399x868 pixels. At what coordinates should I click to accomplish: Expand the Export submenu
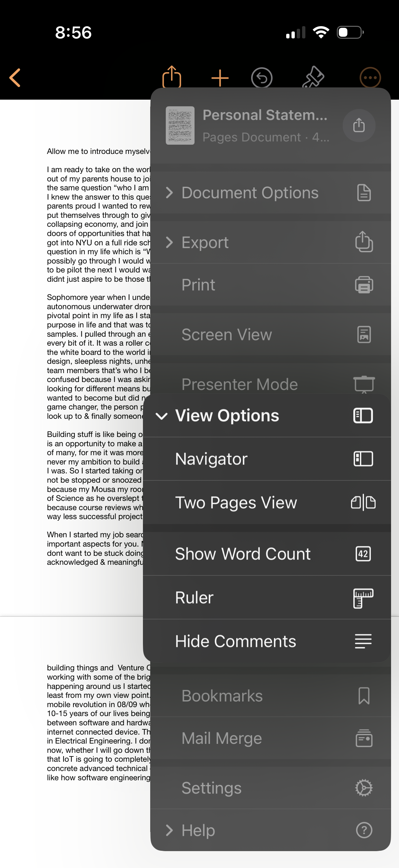tap(271, 242)
